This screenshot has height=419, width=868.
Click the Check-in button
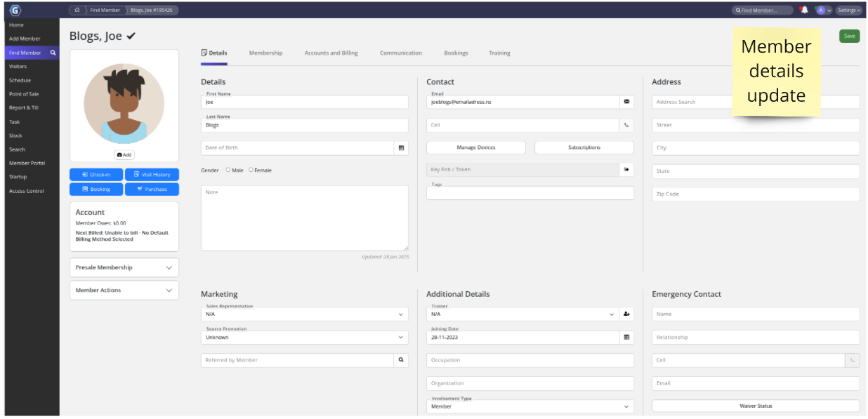point(96,174)
